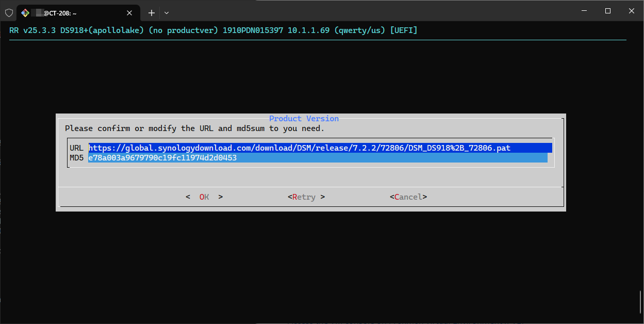The image size is (644, 324).
Task: Click into the URL input field
Action: 320,148
